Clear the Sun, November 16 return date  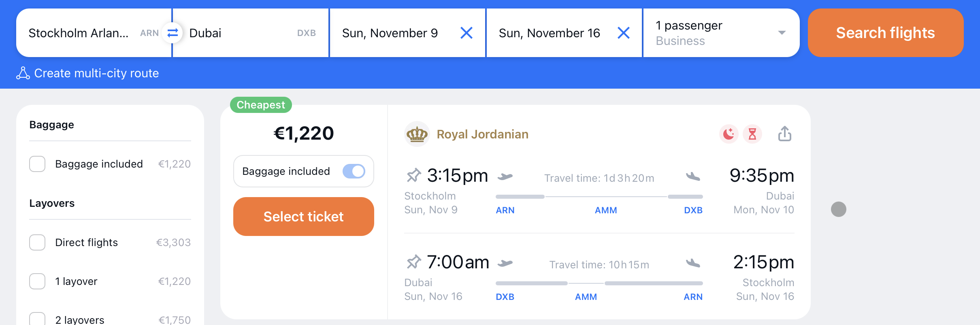click(623, 33)
